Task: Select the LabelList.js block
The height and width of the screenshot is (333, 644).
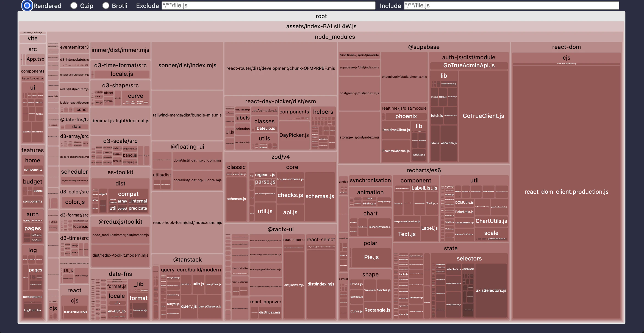Action: [424, 188]
